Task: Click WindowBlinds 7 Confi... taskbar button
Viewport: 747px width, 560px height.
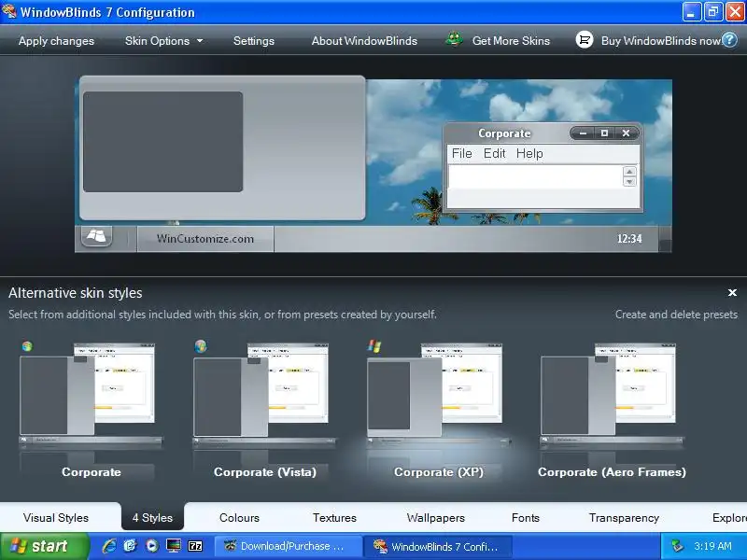Action: click(438, 546)
